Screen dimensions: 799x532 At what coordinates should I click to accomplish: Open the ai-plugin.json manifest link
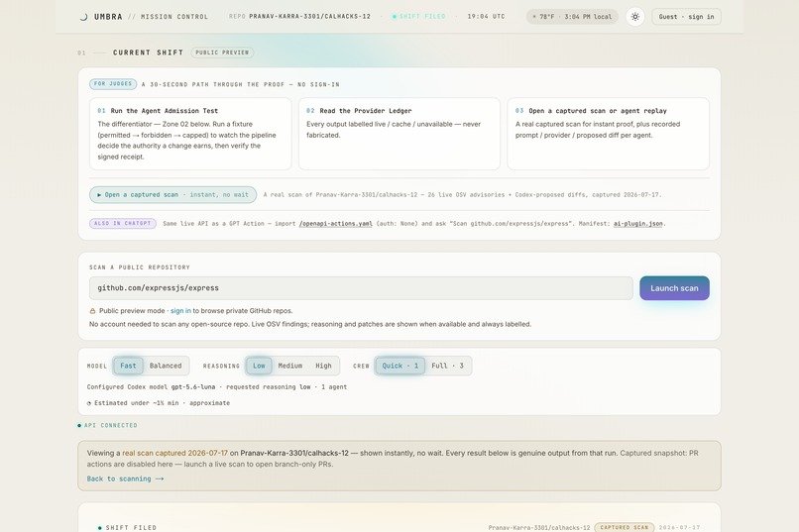[638, 224]
